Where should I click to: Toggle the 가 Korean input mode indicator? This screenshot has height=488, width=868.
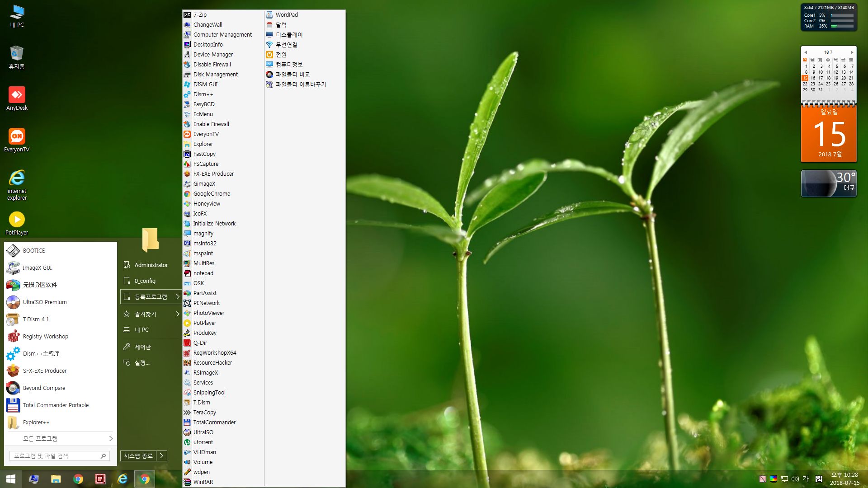coord(806,479)
